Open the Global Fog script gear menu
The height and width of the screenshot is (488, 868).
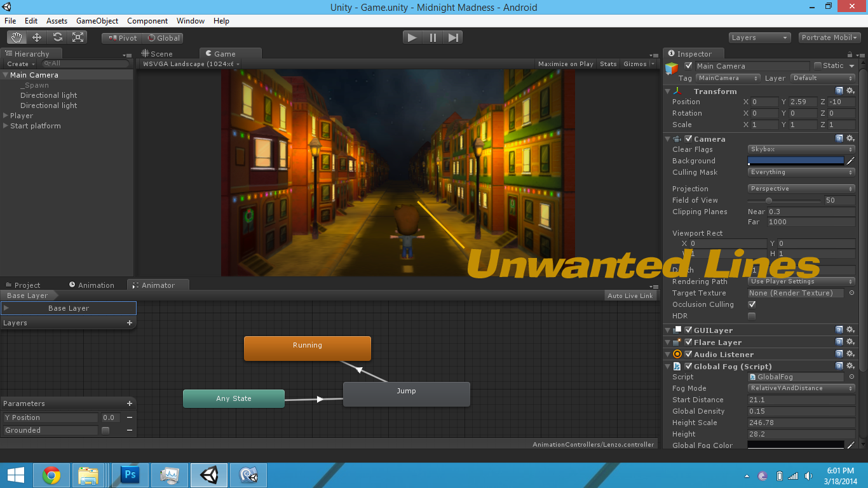pyautogui.click(x=850, y=367)
